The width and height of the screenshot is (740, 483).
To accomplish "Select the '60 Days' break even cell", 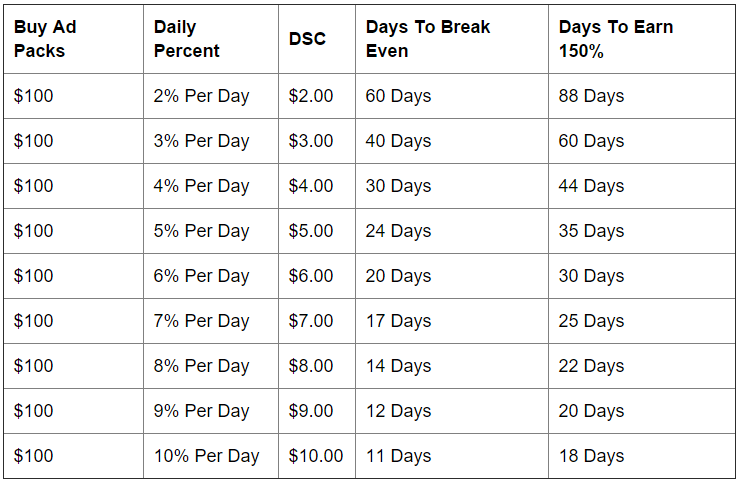I will (x=398, y=96).
